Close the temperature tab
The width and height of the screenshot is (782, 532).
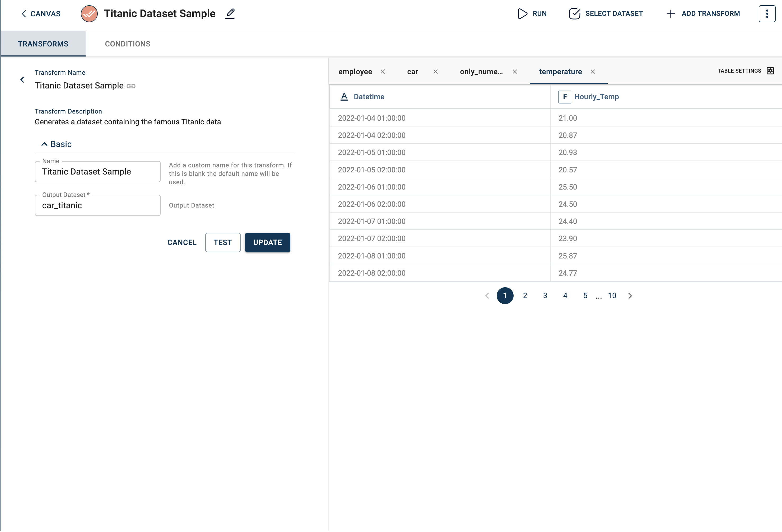tap(593, 72)
